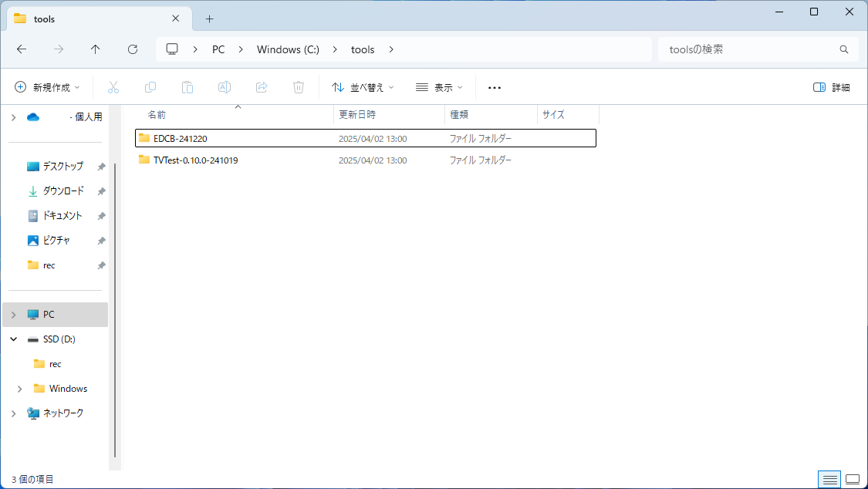Click the search magnifier icon

click(843, 49)
